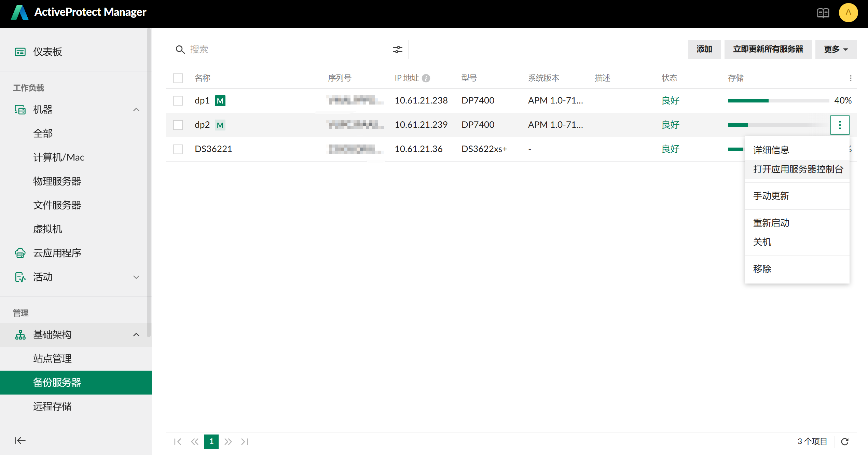Viewport: 868px width, 455px height.
Task: Click the 搜索 input field
Action: (x=289, y=50)
